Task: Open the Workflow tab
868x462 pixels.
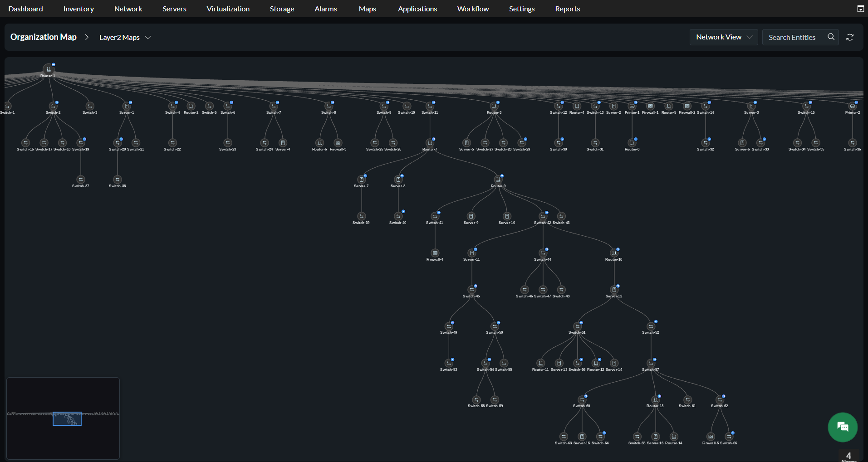Action: click(x=473, y=9)
